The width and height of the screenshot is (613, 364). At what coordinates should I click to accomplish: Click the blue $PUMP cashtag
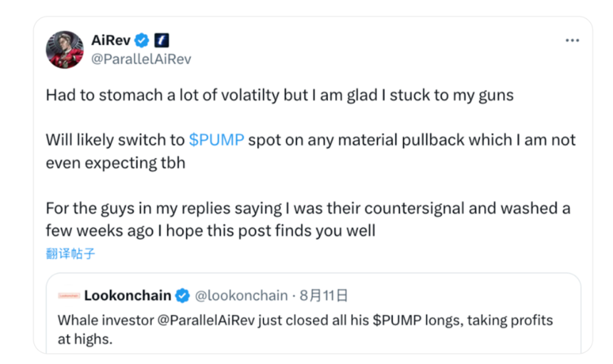[x=217, y=140]
